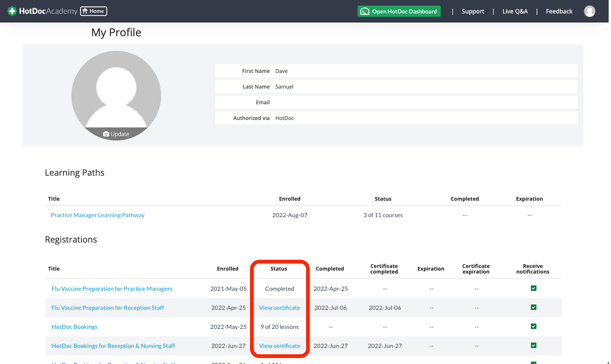Image resolution: width=611 pixels, height=364 pixels.
Task: Click the '3 of 11 courses' status
Action: click(x=383, y=215)
